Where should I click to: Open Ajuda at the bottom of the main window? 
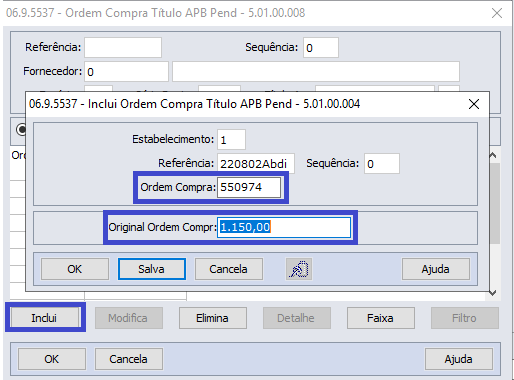tap(459, 359)
